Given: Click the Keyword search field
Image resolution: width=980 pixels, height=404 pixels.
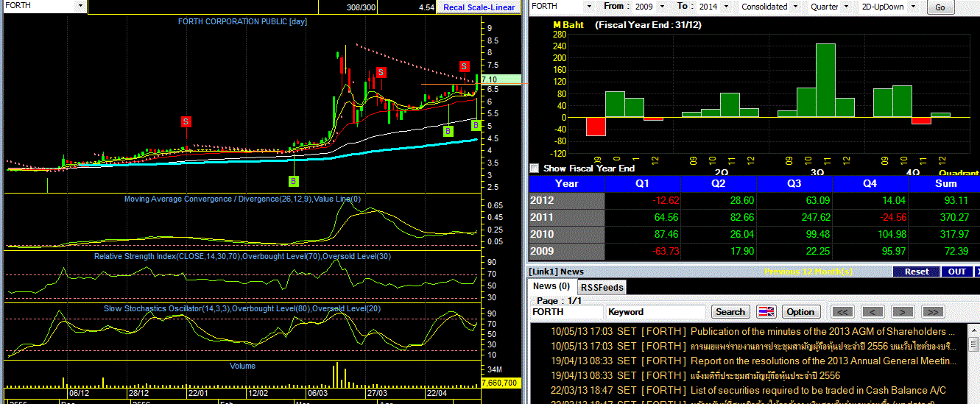Looking at the screenshot, I should pos(656,312).
